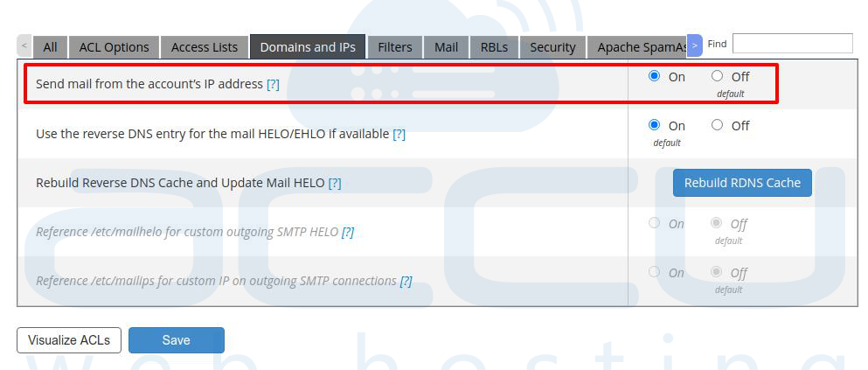Turn On reverse DNS entry for HELO/EHLO
Viewport: 868px width, 370px height.
point(655,125)
